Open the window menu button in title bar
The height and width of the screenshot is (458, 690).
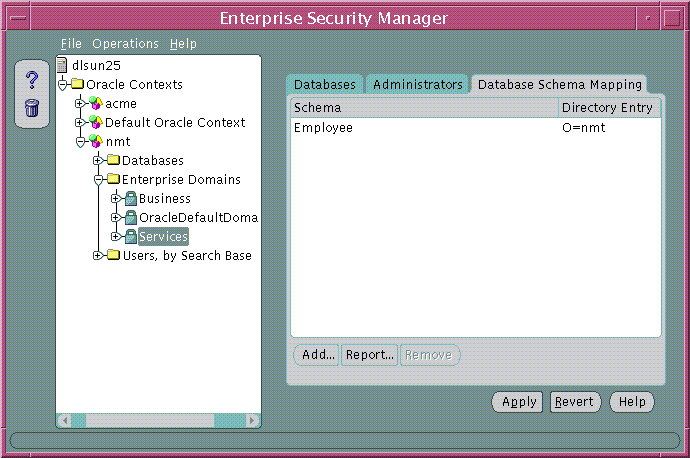tap(18, 18)
